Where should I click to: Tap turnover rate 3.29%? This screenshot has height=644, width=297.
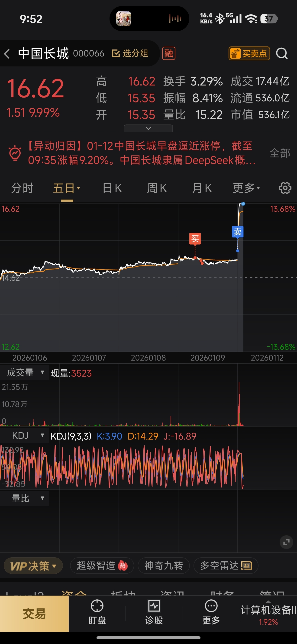(x=206, y=81)
